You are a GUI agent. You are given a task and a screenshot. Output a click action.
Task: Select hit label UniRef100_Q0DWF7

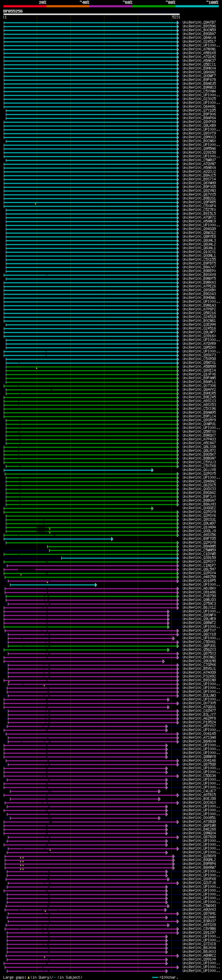199,76
